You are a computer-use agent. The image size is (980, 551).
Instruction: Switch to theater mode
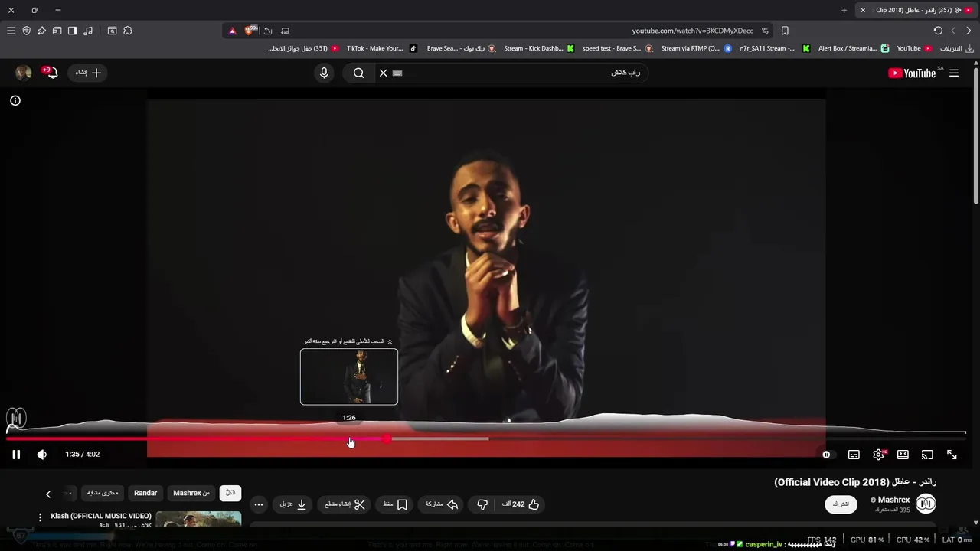tap(903, 455)
